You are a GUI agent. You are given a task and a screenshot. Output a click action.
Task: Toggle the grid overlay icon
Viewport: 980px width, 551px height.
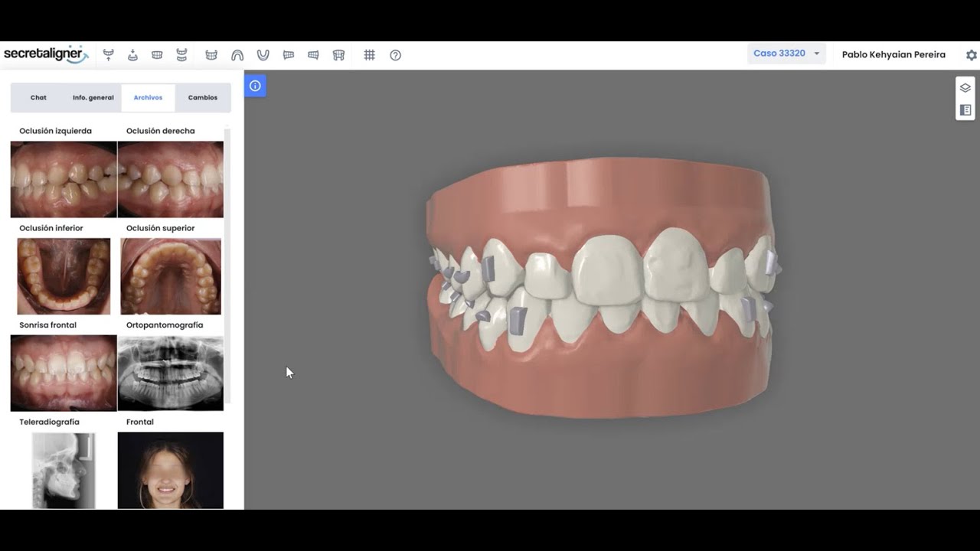click(x=369, y=54)
